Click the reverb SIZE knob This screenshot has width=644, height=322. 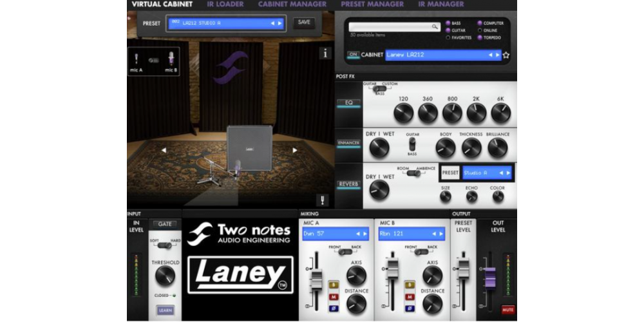(446, 196)
